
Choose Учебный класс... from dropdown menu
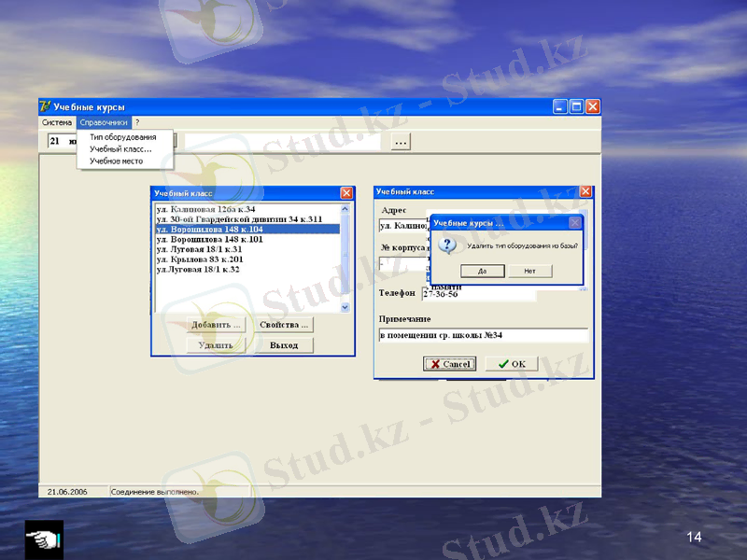coord(120,149)
